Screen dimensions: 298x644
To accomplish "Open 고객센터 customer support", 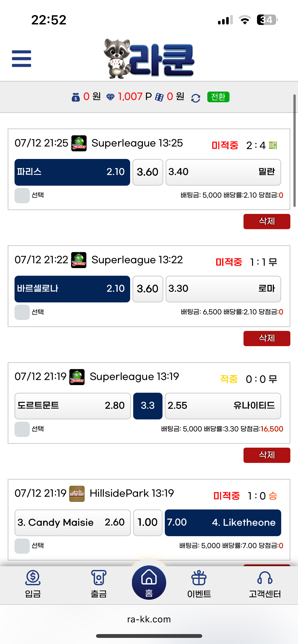I will click(x=265, y=584).
